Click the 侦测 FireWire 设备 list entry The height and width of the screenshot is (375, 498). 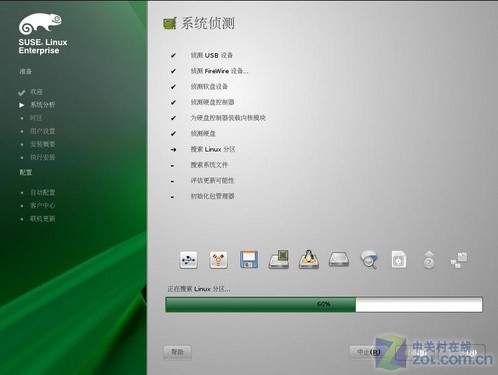point(219,71)
